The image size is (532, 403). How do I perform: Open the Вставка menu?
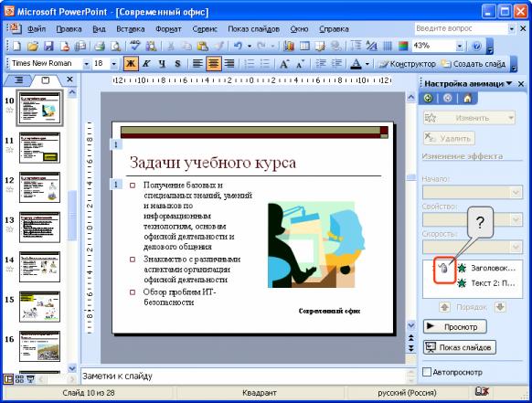click(131, 29)
